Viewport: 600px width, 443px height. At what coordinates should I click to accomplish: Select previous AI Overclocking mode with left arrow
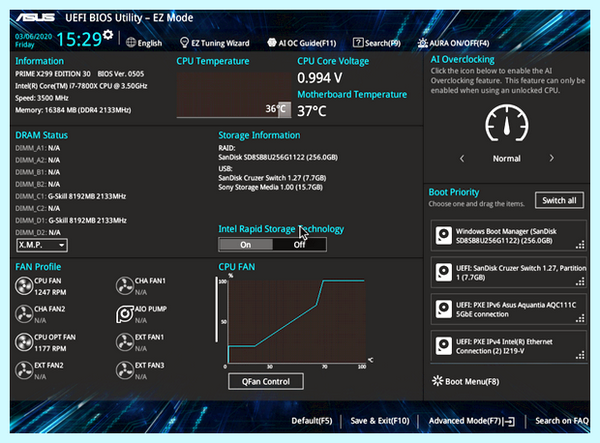pos(462,158)
